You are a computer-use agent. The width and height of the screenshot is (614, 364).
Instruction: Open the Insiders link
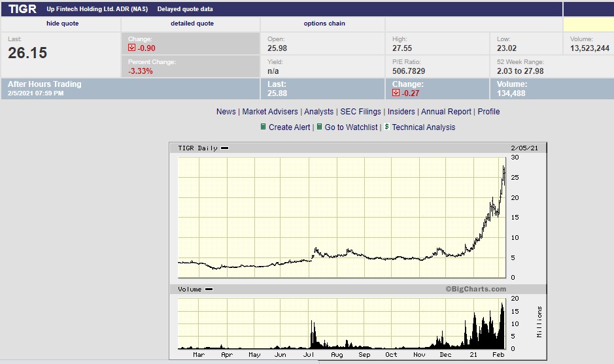tap(401, 112)
